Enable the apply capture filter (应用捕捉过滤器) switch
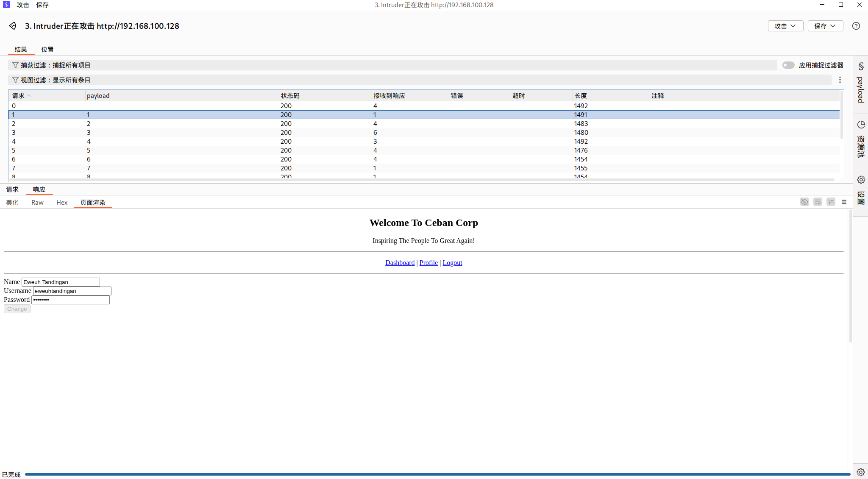The image size is (868, 479). 788,65
